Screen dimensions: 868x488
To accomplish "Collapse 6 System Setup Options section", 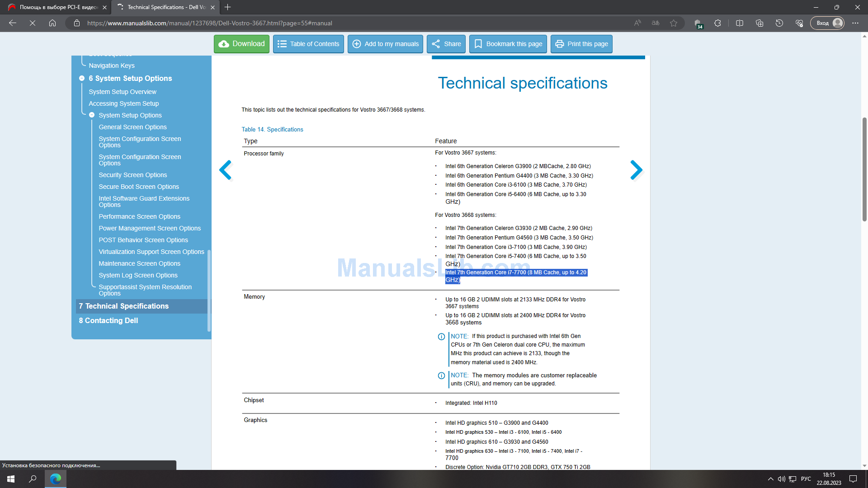I will click(82, 78).
